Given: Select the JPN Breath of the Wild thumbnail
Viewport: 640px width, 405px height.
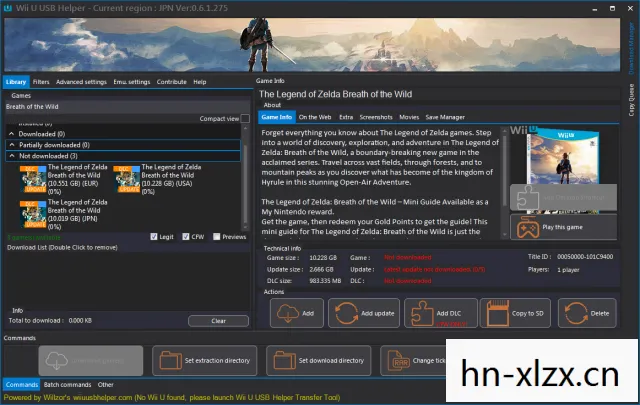Looking at the screenshot, I should 33,214.
